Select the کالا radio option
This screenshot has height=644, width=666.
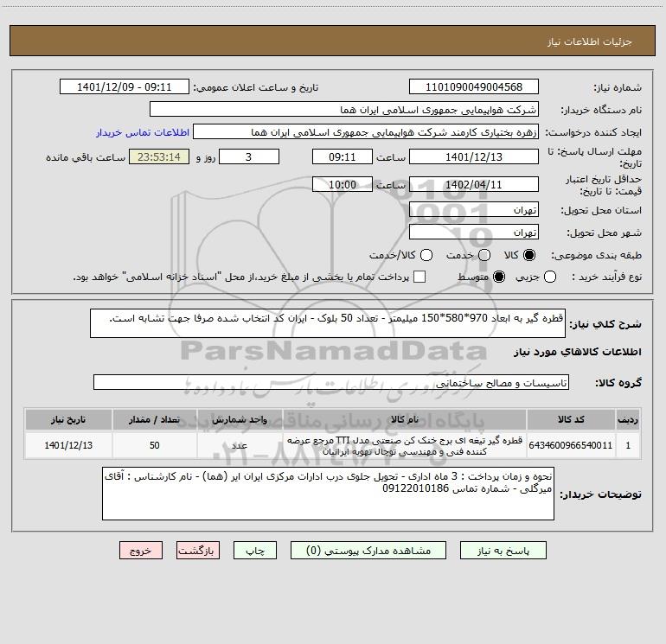click(x=529, y=255)
